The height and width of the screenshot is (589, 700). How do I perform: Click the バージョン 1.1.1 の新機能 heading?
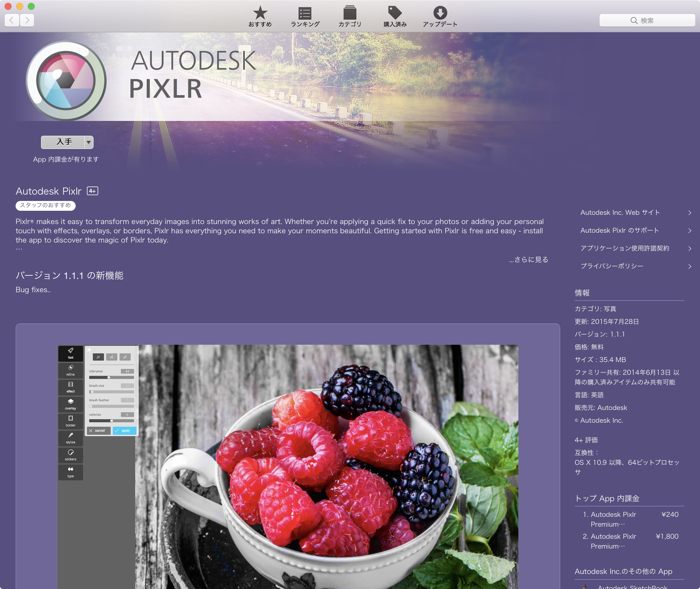point(70,275)
